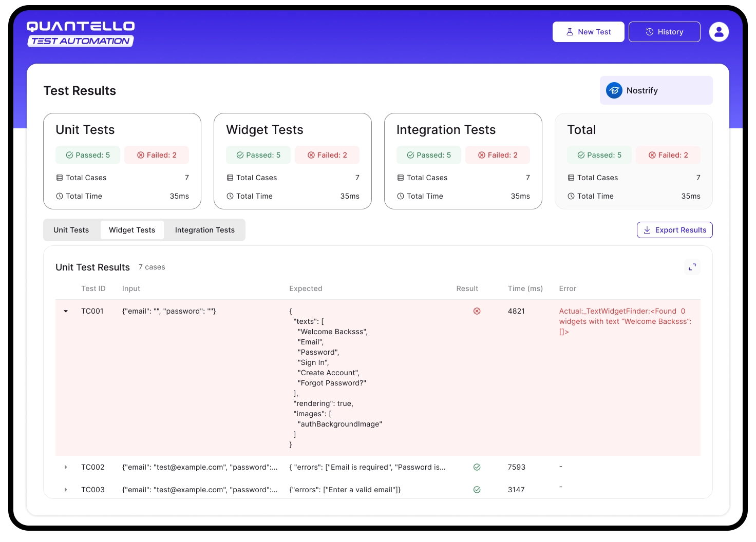The width and height of the screenshot is (756, 542).
Task: Select the TC003 test ID cell
Action: 93,490
